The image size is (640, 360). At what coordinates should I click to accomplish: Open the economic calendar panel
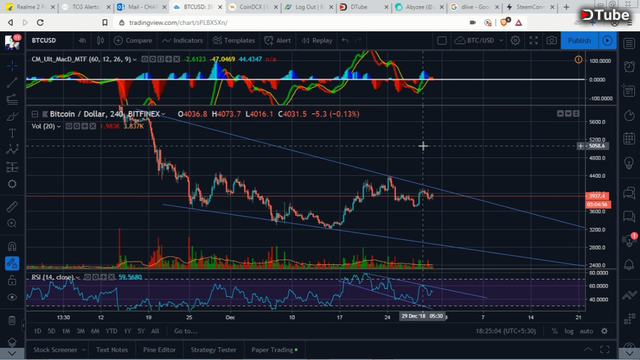click(629, 138)
